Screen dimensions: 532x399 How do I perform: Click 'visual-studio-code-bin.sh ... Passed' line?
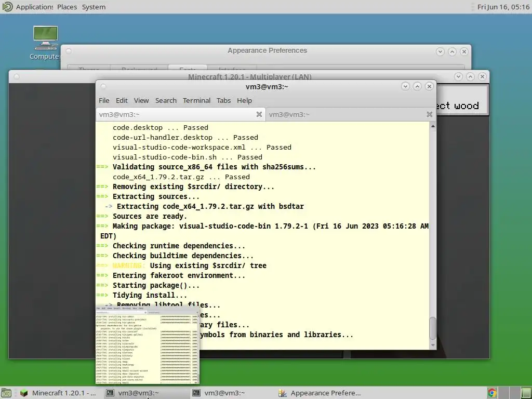[x=187, y=157]
